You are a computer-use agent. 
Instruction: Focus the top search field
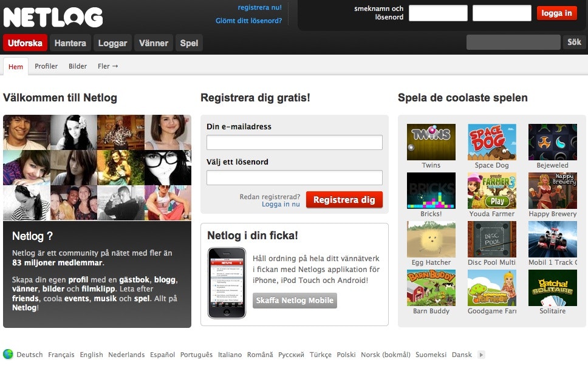(513, 42)
